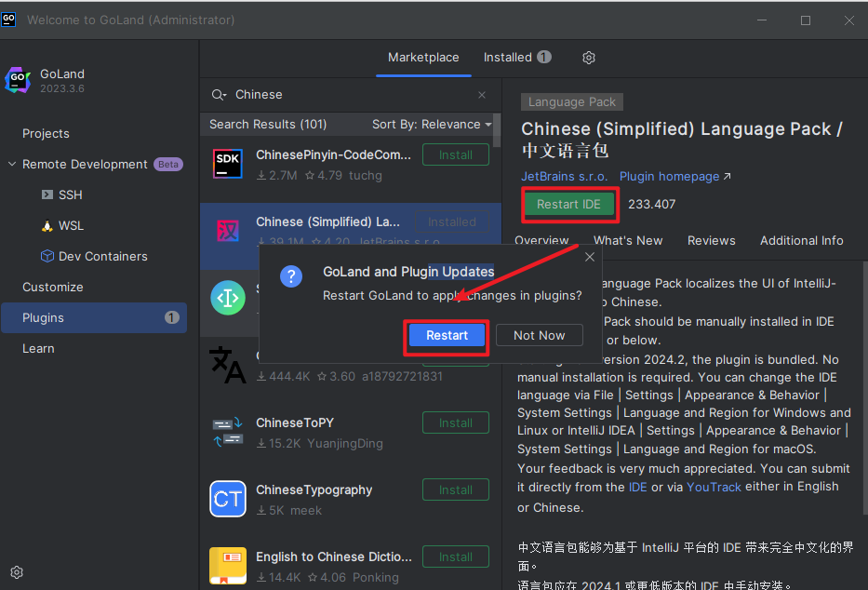Open the Plugins section

(x=94, y=317)
